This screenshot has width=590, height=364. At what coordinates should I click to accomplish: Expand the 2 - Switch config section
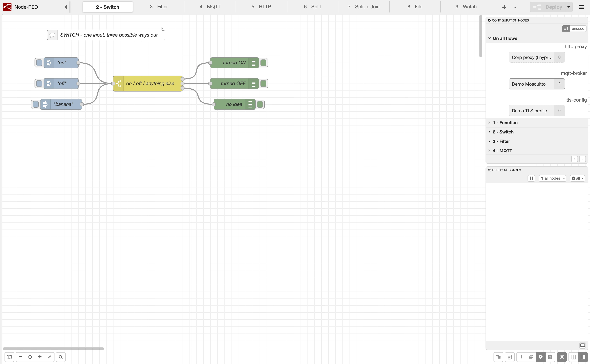pos(537,132)
